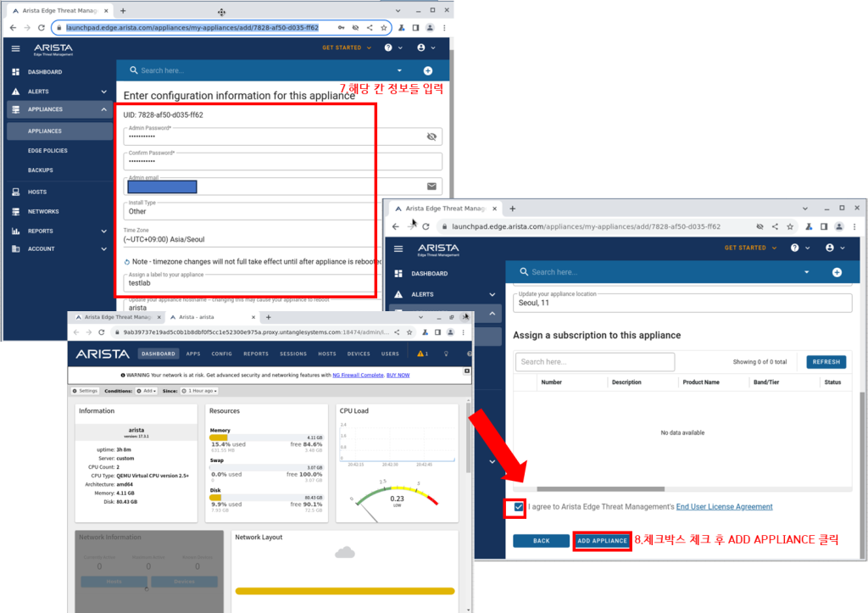Viewport: 868px width, 613px height.
Task: Reload the NG Firewall dashboard browser page
Action: 102,332
